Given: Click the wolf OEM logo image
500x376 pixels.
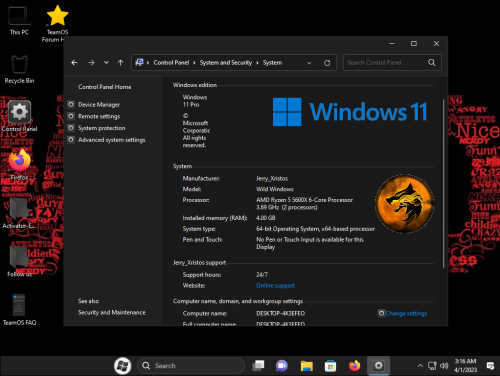Looking at the screenshot, I should (x=405, y=203).
